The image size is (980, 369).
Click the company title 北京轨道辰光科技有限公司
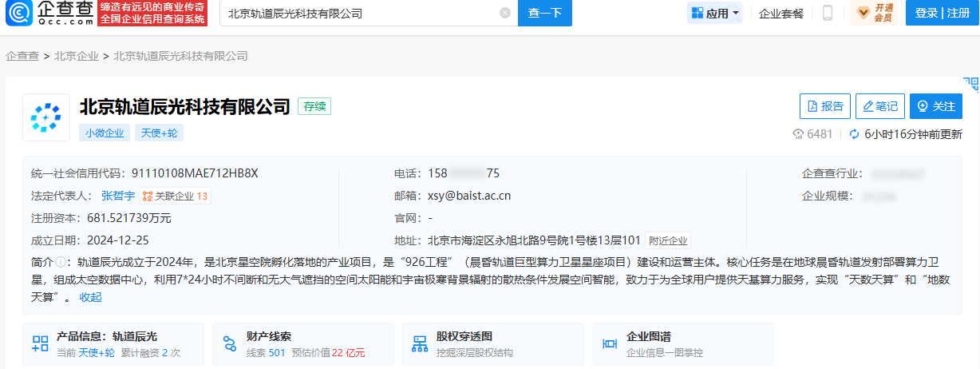(x=184, y=106)
